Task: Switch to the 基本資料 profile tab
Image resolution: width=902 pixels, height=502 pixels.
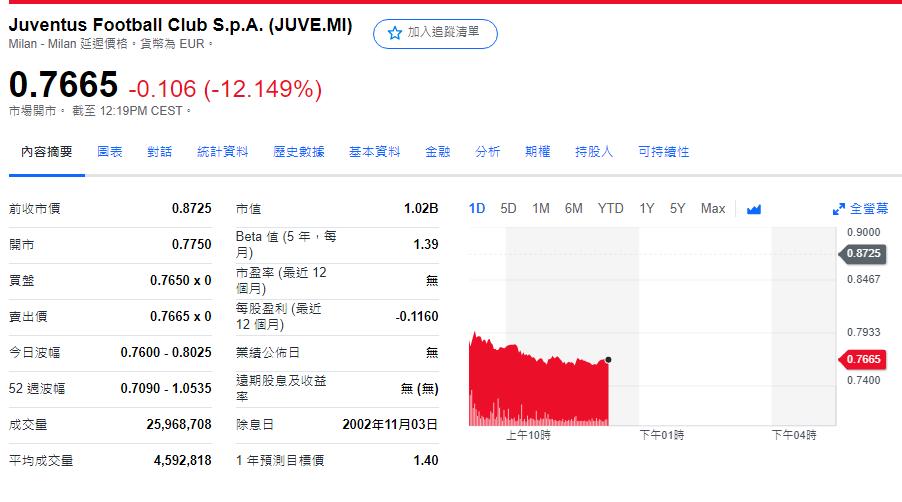Action: click(374, 152)
